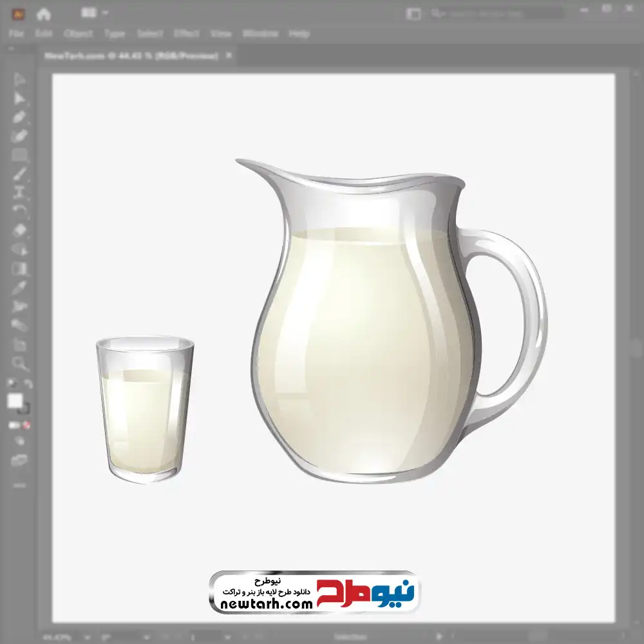Activate the Type tool
644x644 pixels.
point(19,192)
